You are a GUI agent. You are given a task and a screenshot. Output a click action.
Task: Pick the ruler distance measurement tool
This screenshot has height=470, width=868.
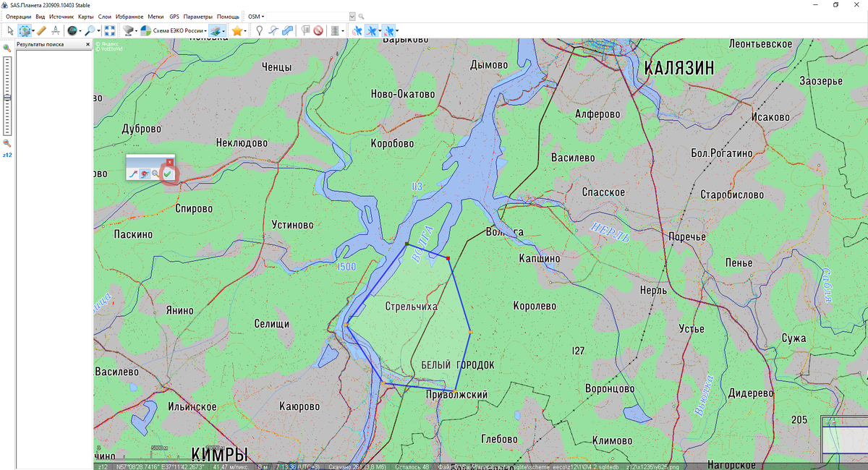pos(41,30)
